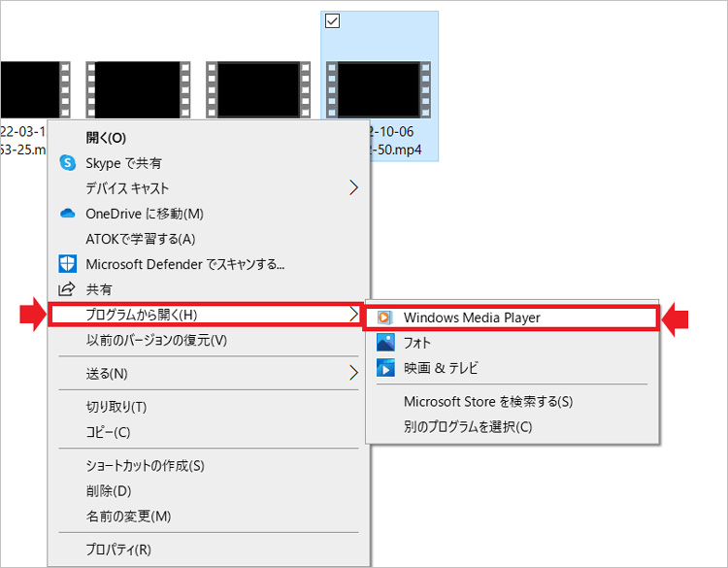Click the selected mp4 video thumbnail
The image size is (728, 568).
[x=379, y=89]
